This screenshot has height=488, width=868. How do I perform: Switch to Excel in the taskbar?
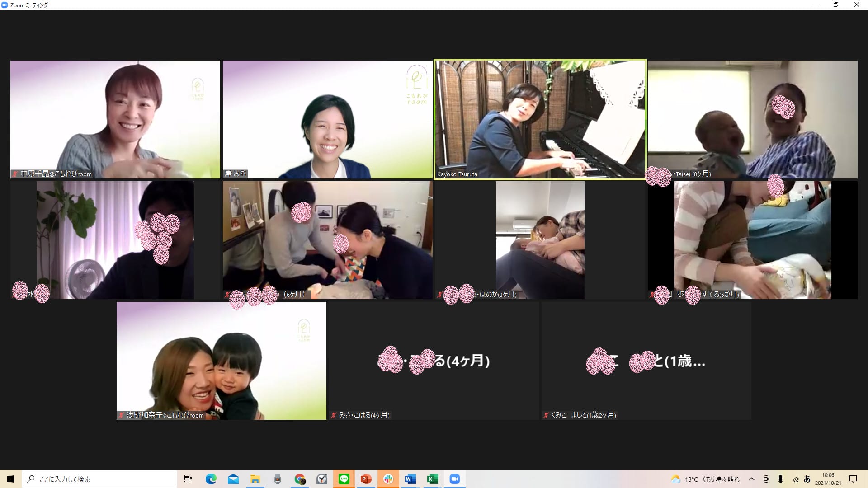[433, 479]
